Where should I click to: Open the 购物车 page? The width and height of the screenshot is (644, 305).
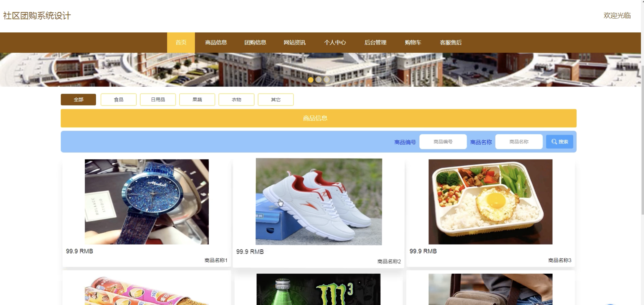pos(413,42)
